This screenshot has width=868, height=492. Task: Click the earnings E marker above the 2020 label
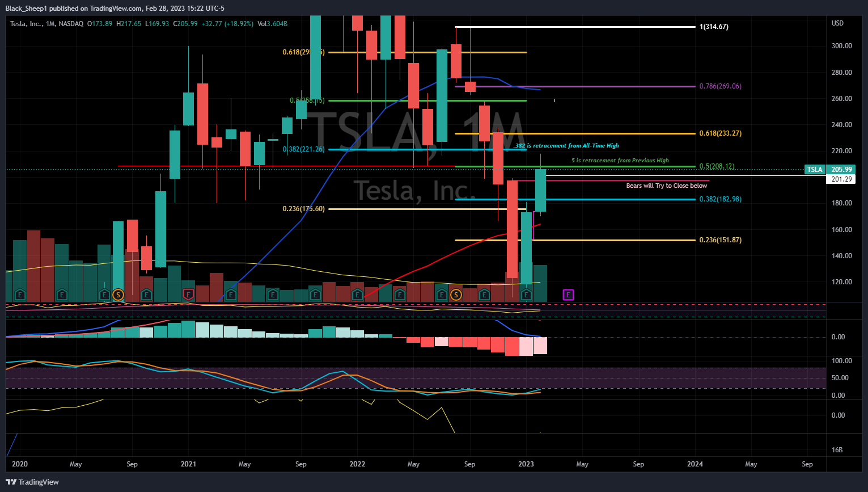[x=20, y=295]
